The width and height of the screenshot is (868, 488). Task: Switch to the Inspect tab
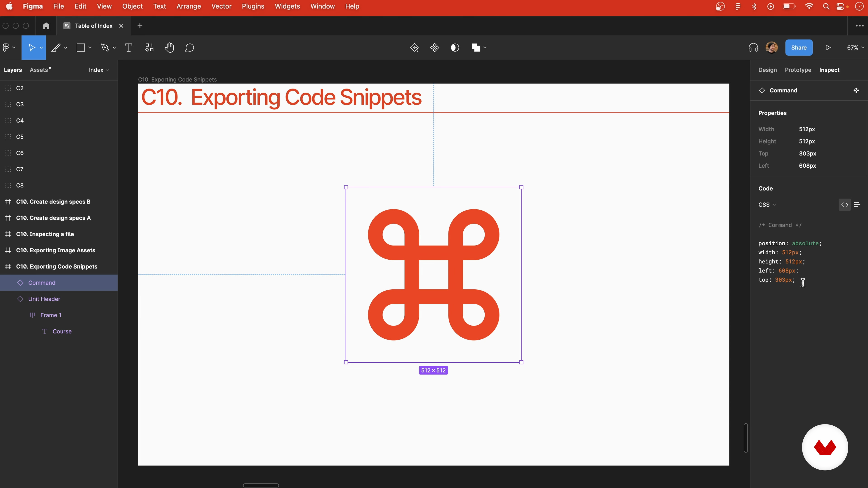tap(829, 70)
